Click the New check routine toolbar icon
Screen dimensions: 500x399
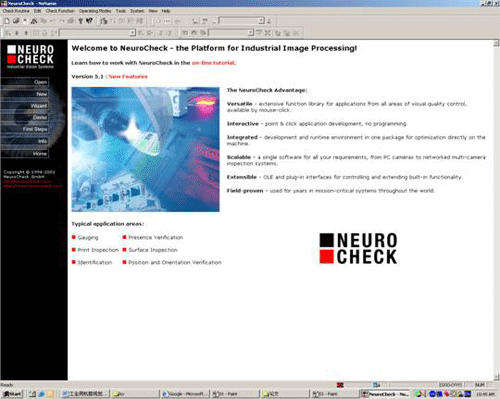[7, 21]
